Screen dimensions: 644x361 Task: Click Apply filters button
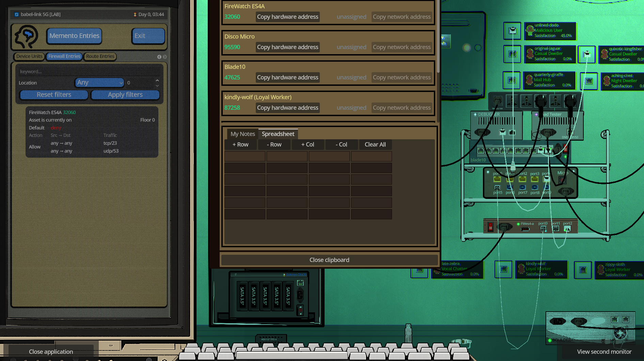click(125, 95)
